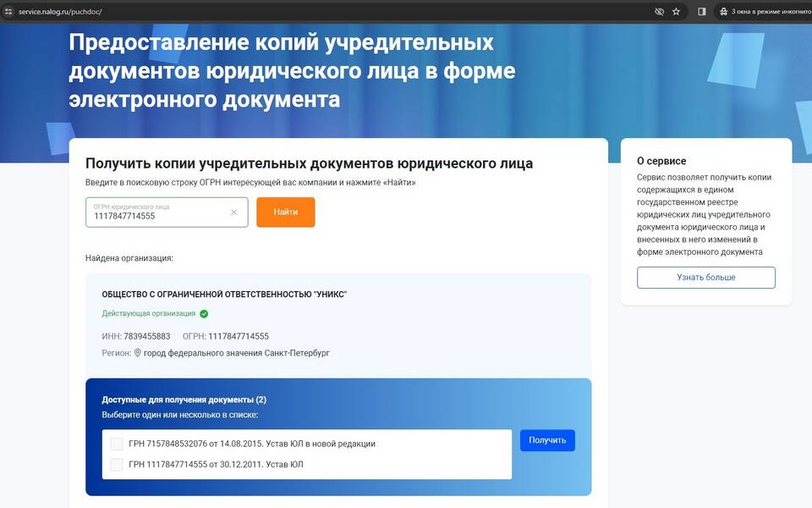Clear the ОГРН search field with X
Image resolution: width=812 pixels, height=508 pixels.
coord(234,213)
